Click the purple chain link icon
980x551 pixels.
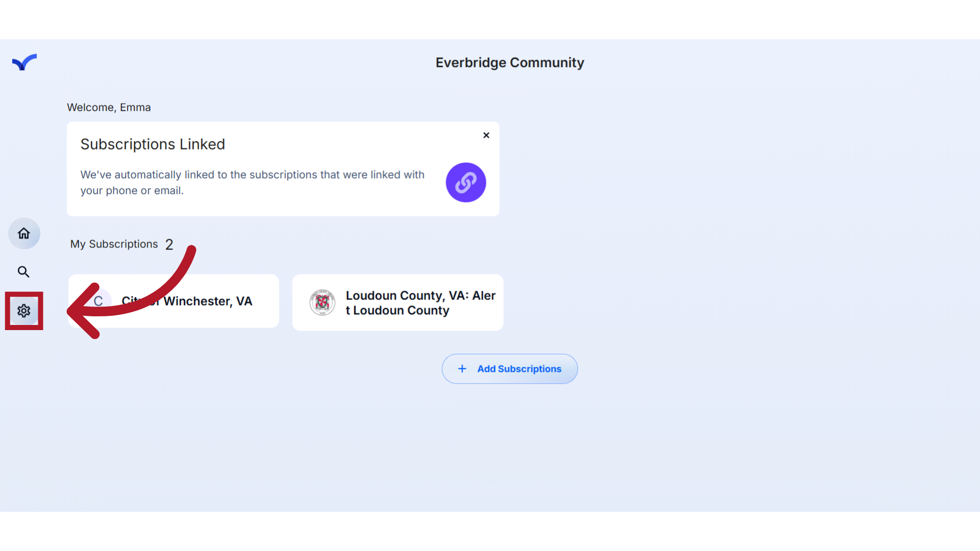pos(465,183)
